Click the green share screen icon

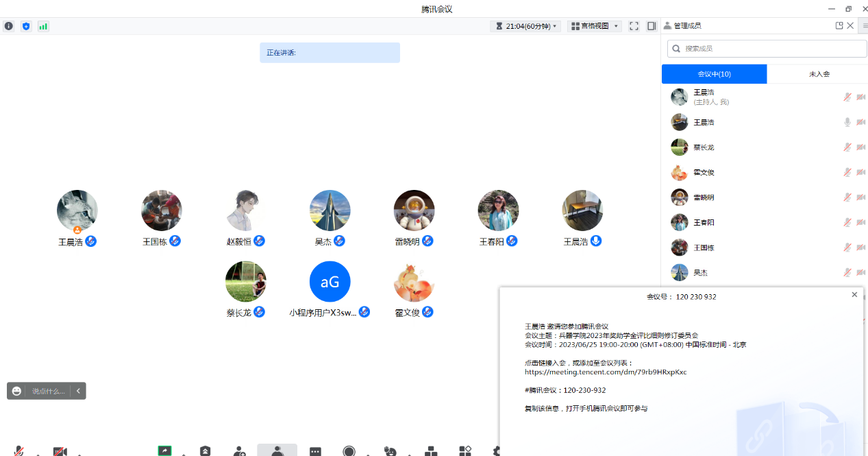click(x=164, y=451)
